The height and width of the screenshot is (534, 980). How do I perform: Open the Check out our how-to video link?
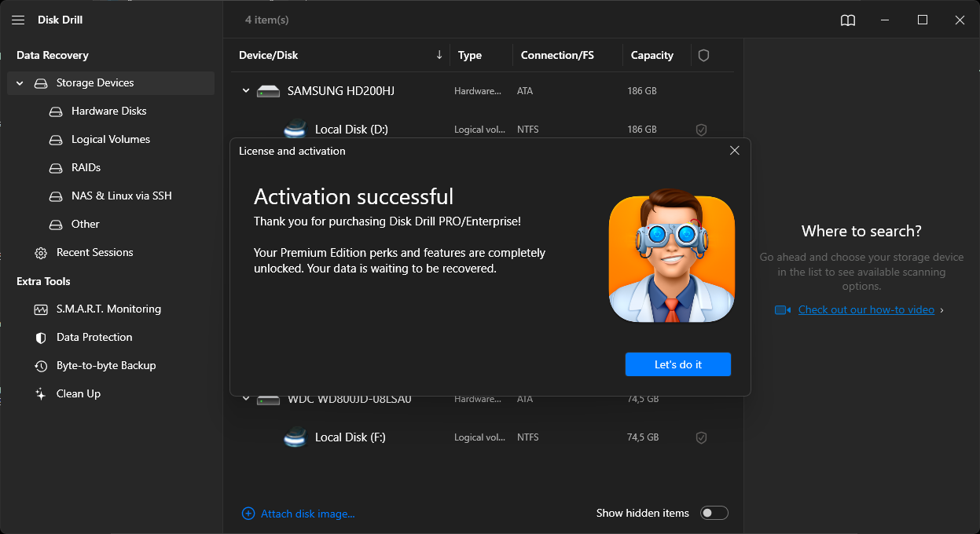pyautogui.click(x=866, y=310)
